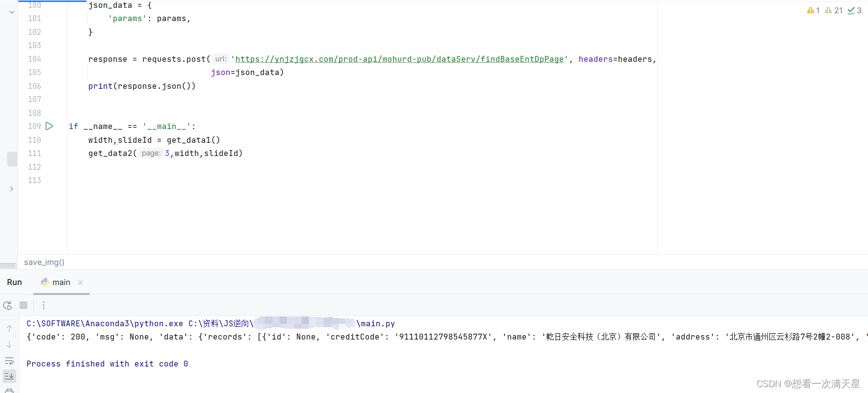Image resolution: width=868 pixels, height=393 pixels.
Task: Click the url: parameter hint
Action: [x=221, y=59]
